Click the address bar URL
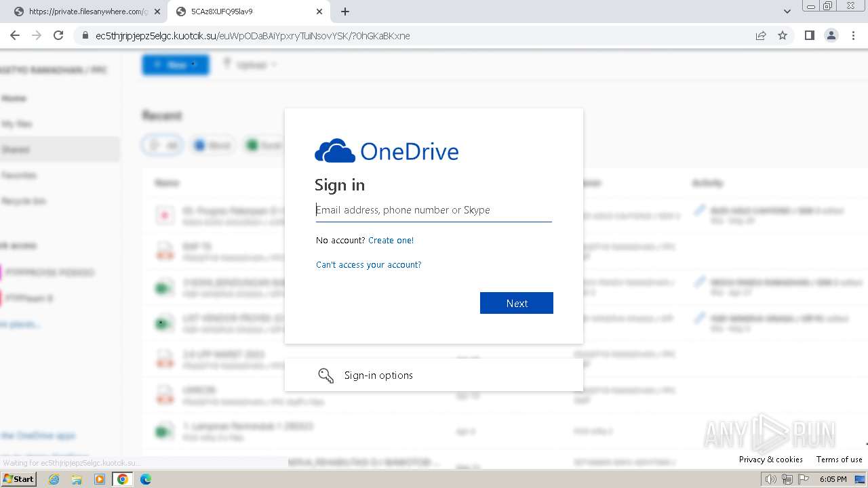This screenshot has height=488, width=868. click(253, 36)
